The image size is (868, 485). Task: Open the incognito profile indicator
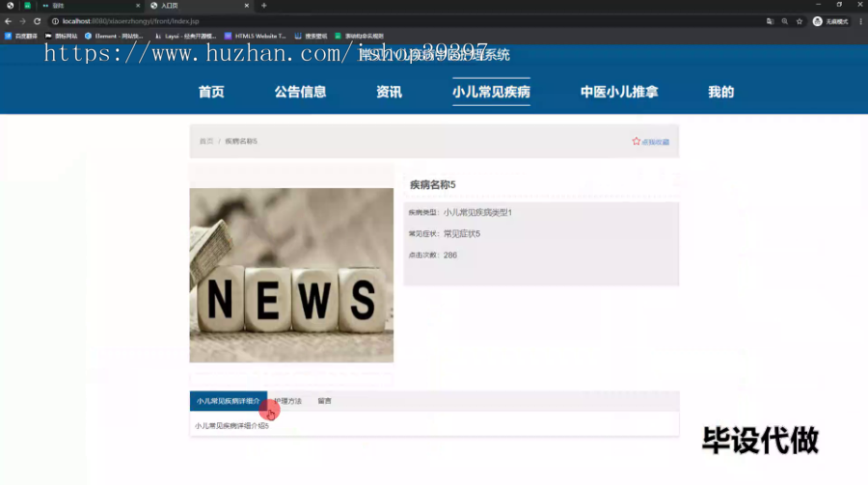pyautogui.click(x=830, y=21)
